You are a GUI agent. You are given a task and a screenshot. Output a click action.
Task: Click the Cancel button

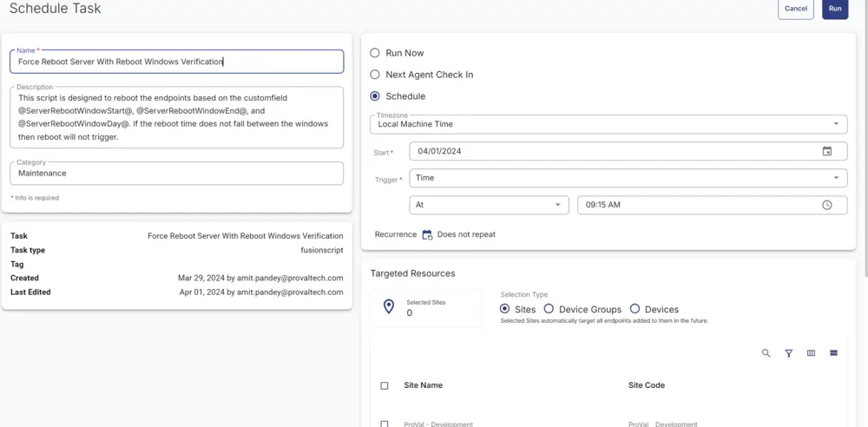(x=795, y=9)
